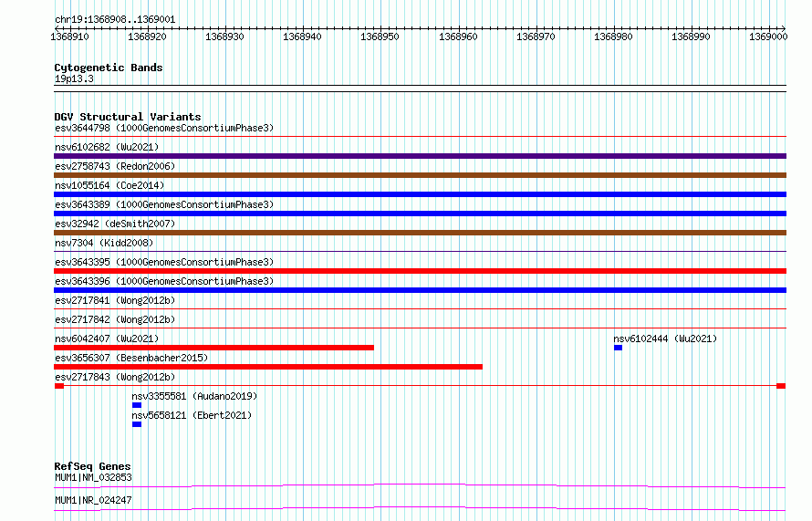Click the Cytogenetic Bands track title

(109, 68)
